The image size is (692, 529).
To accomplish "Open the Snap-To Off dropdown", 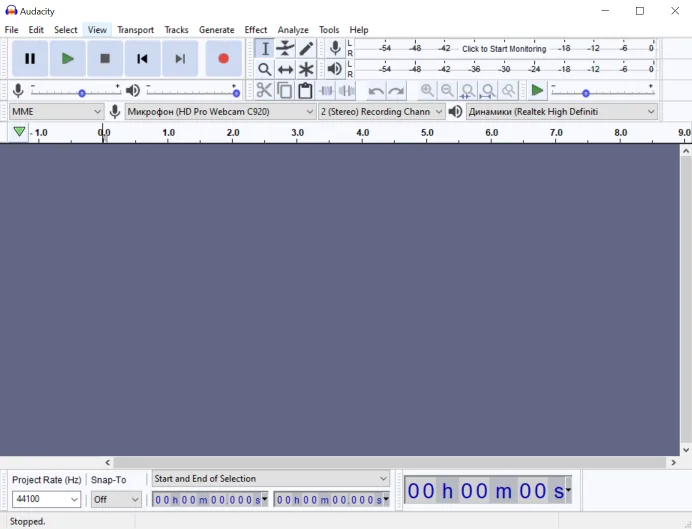I will click(x=116, y=499).
